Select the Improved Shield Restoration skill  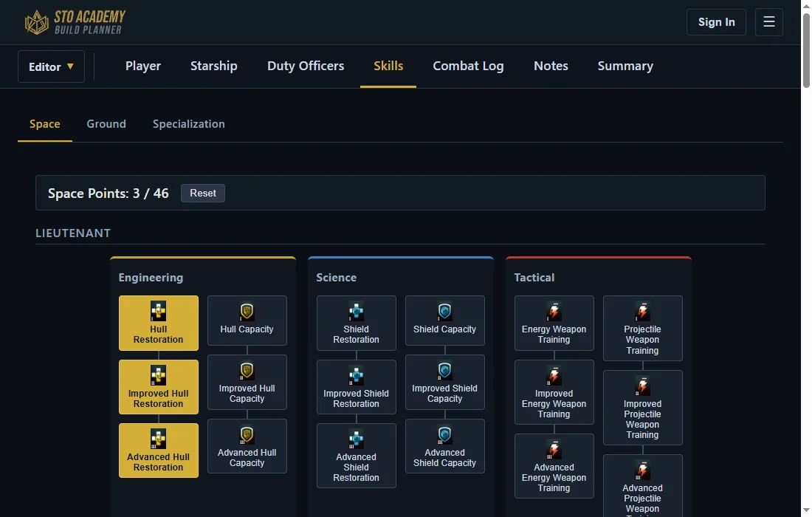pos(357,387)
